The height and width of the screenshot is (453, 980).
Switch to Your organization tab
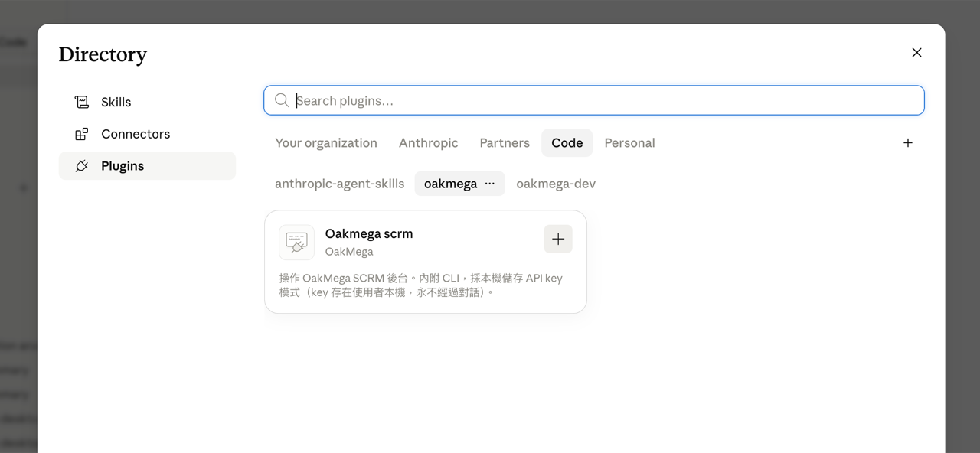coord(326,143)
